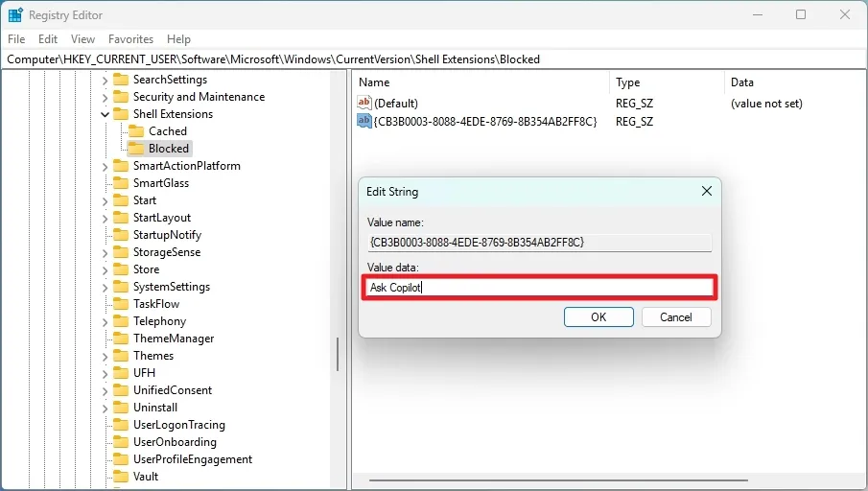Click the Telephony folder icon
Screen dimensions: 868x491
121,321
